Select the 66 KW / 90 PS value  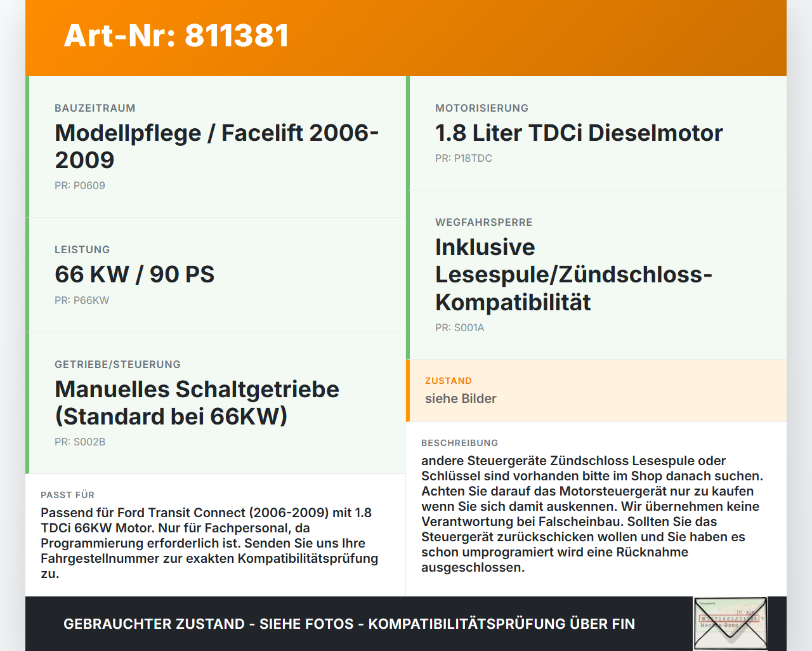(x=134, y=274)
